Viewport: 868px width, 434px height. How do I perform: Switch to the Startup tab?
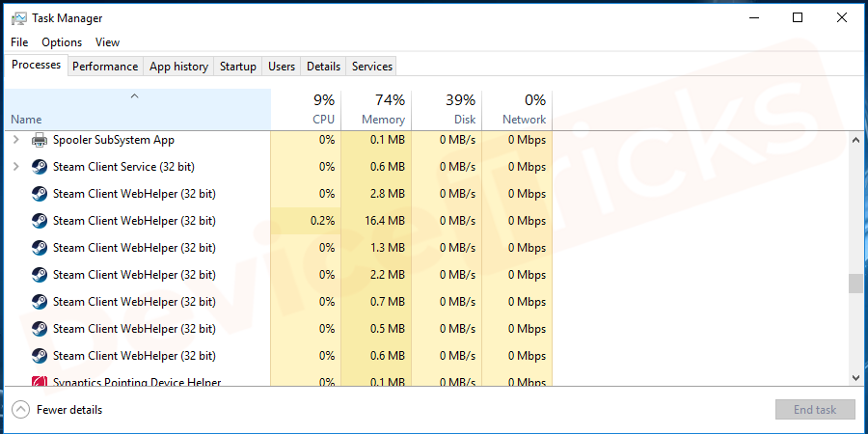pos(238,67)
